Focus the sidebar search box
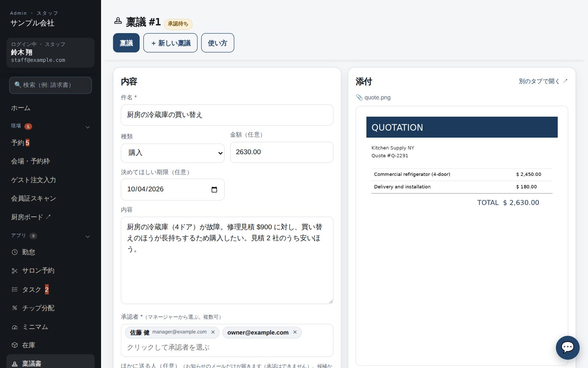588x368 pixels. tap(50, 85)
